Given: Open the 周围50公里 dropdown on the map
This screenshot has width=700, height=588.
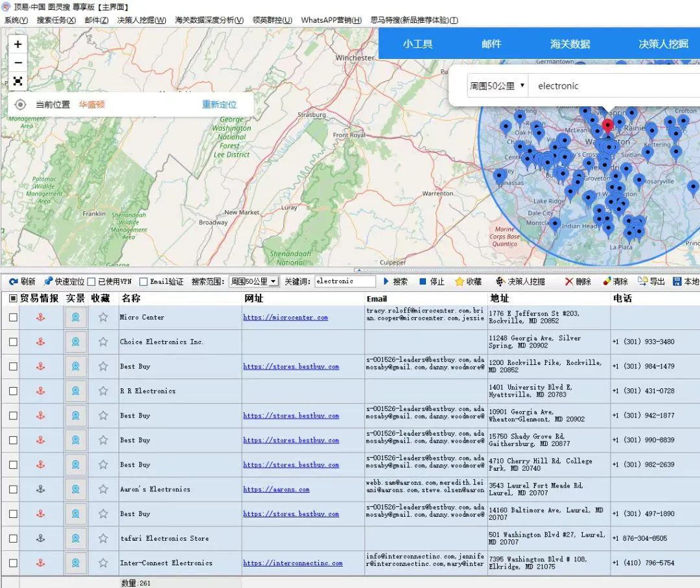Looking at the screenshot, I should tap(497, 86).
